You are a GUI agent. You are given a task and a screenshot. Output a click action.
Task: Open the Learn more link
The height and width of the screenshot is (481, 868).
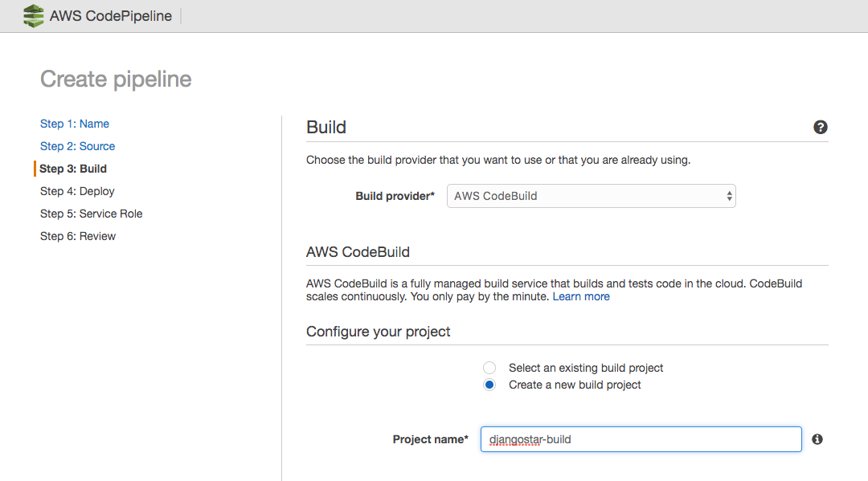581,296
